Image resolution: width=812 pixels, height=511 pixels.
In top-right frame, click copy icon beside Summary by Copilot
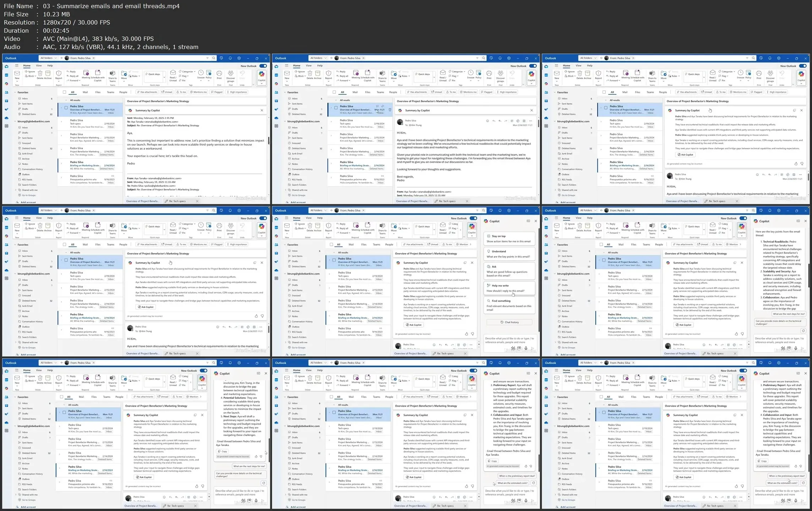click(794, 110)
